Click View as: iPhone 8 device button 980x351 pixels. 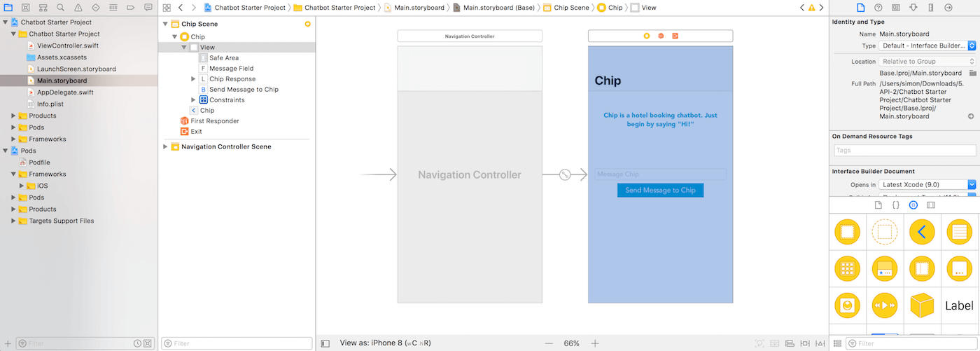(385, 343)
